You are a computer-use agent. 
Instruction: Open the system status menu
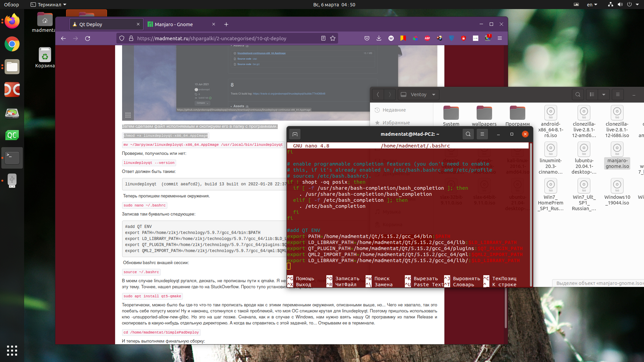click(624, 5)
